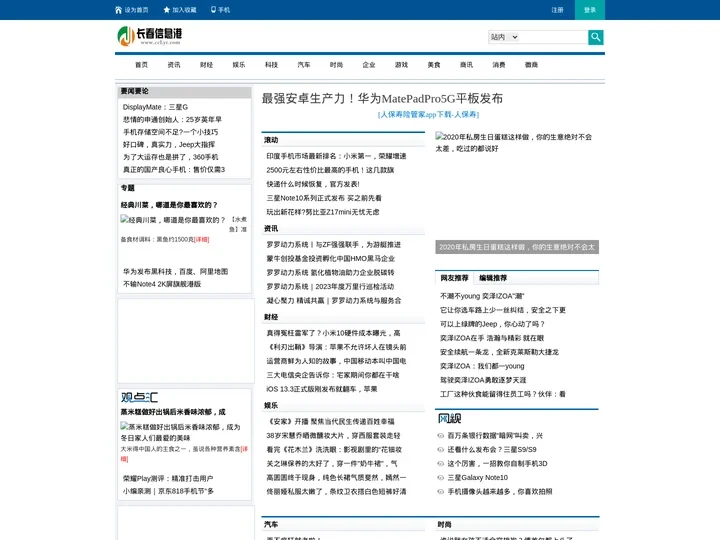
Task: Click the eye icon beside 三星Galaxy Note10
Action: point(441,478)
